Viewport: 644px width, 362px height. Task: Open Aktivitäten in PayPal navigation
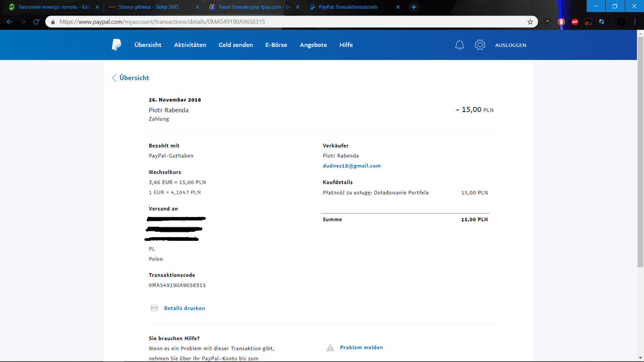click(x=190, y=45)
